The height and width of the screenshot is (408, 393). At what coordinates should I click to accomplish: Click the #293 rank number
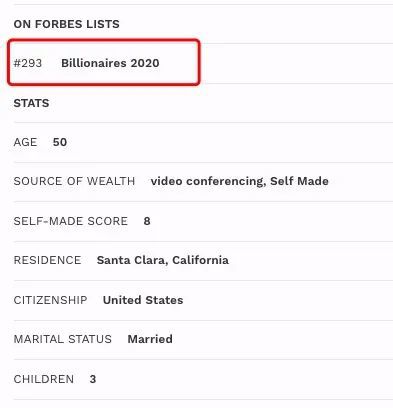click(x=28, y=63)
